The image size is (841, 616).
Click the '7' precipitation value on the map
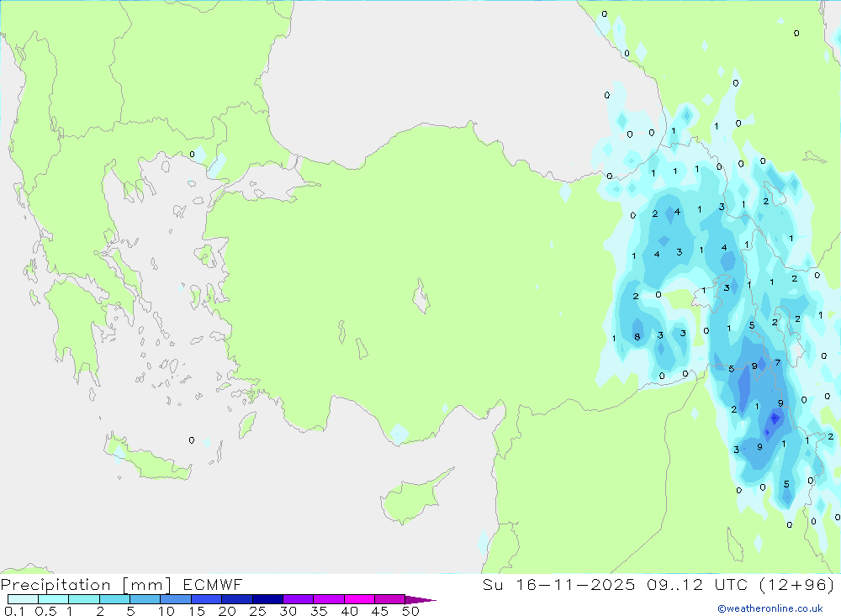(x=778, y=363)
